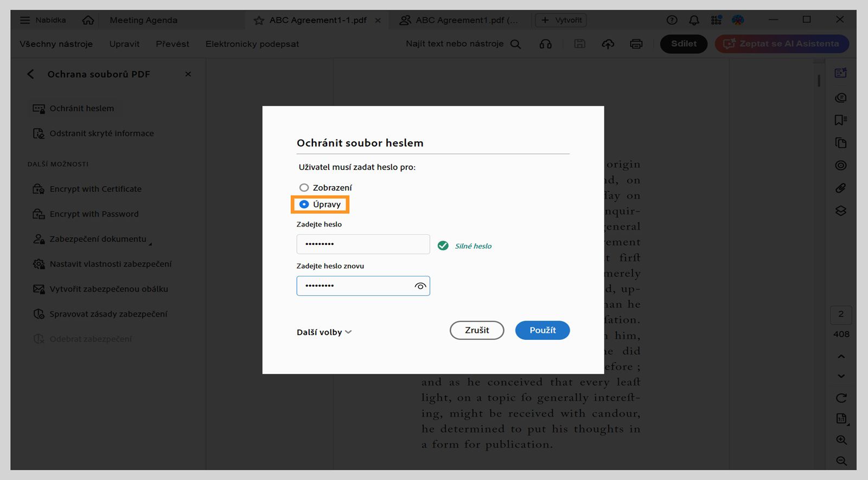The width and height of the screenshot is (868, 480).
Task: Select Spravovat zásady zabezpečení
Action: pos(100,314)
